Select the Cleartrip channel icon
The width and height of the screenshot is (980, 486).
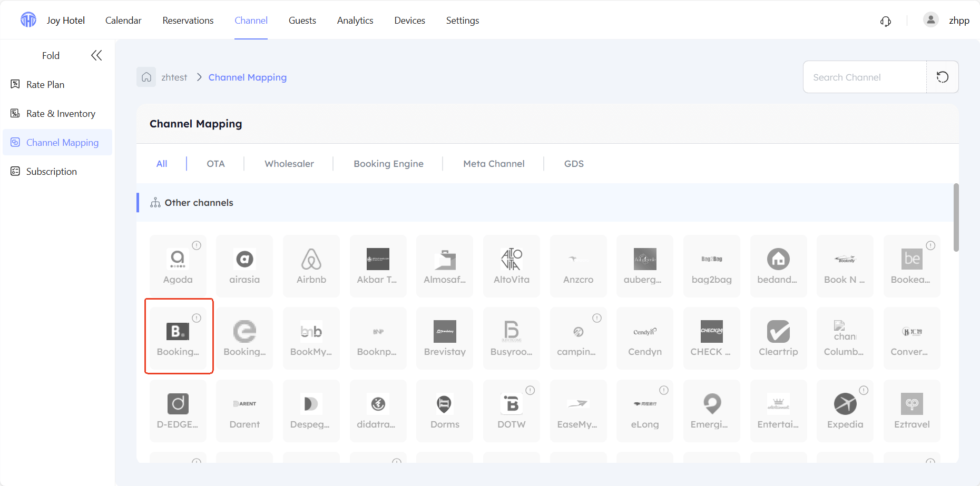(x=778, y=332)
